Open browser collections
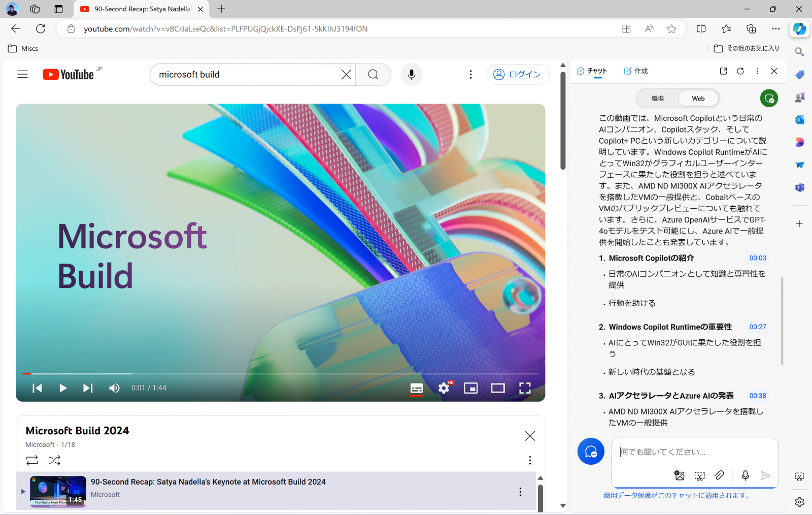 (751, 29)
